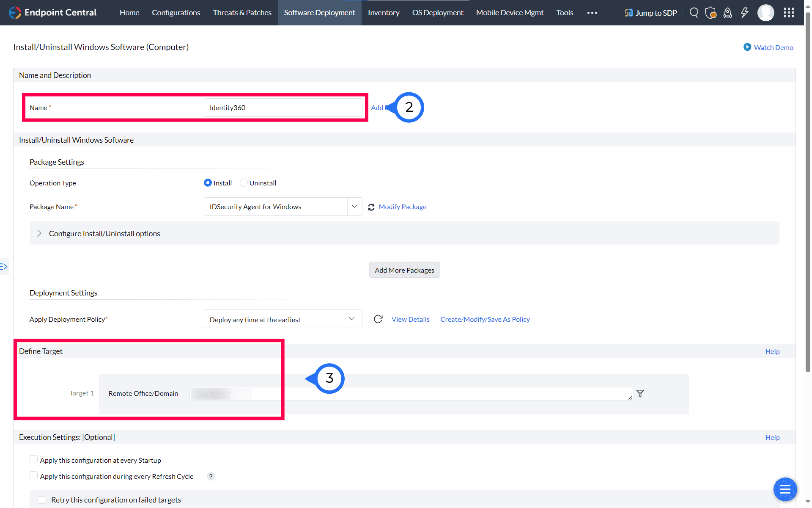Refresh the deployment policy list
The image size is (812, 508).
[x=378, y=319]
